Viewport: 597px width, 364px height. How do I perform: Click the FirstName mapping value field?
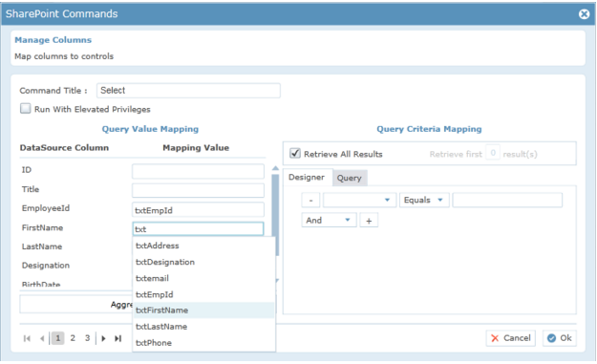[198, 229]
